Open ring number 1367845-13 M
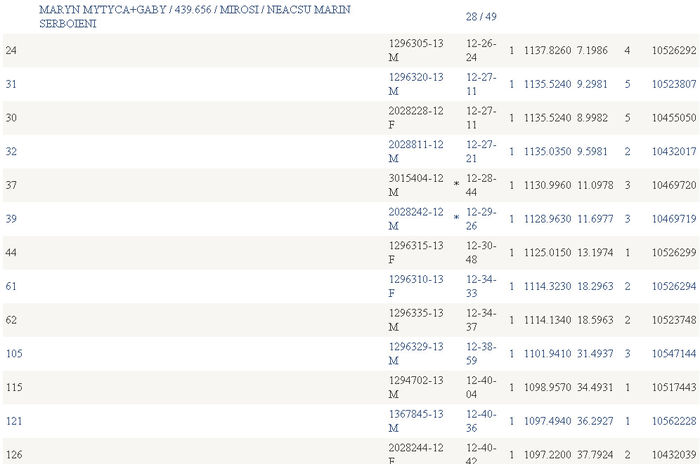The width and height of the screenshot is (700, 464). pos(416,422)
